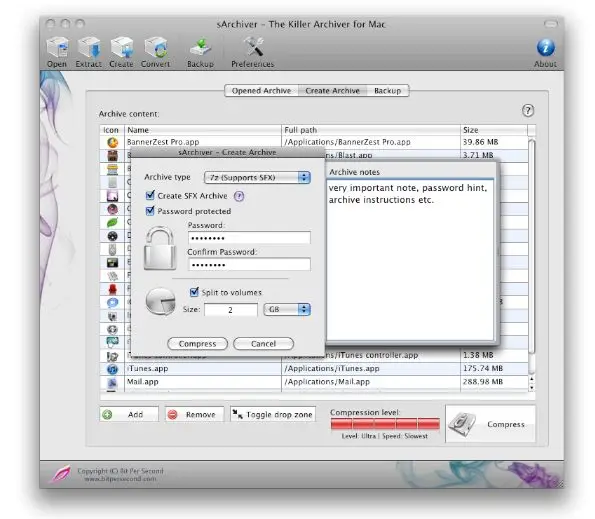Show the About info icon

pyautogui.click(x=546, y=47)
